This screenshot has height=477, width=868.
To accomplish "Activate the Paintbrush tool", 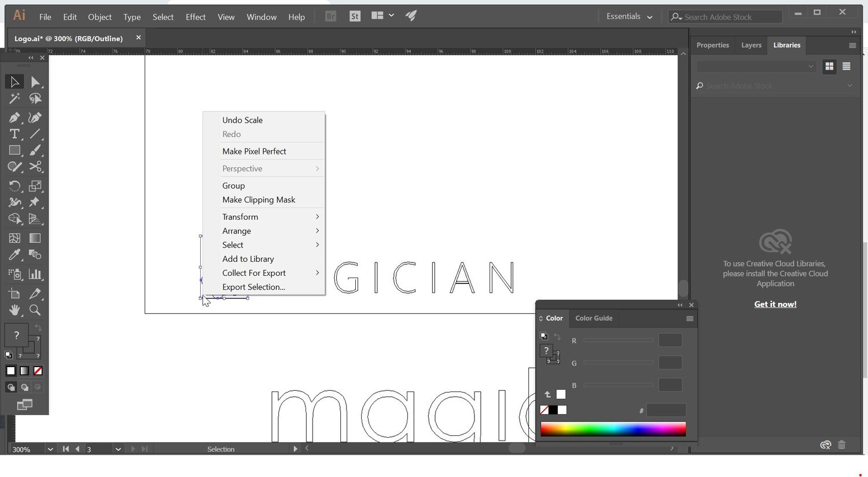I will [x=35, y=150].
